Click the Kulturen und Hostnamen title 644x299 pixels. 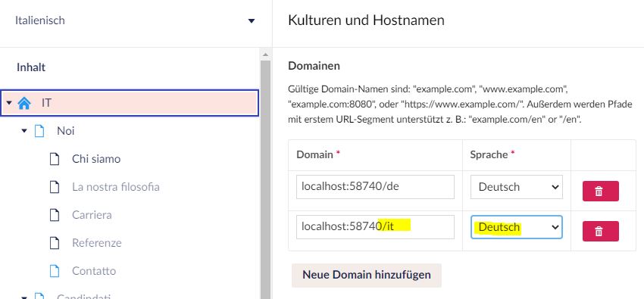pyautogui.click(x=366, y=20)
